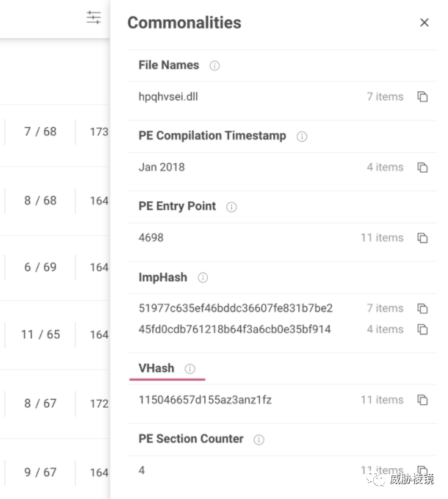Show info icon next to ImpHash

[x=203, y=278]
